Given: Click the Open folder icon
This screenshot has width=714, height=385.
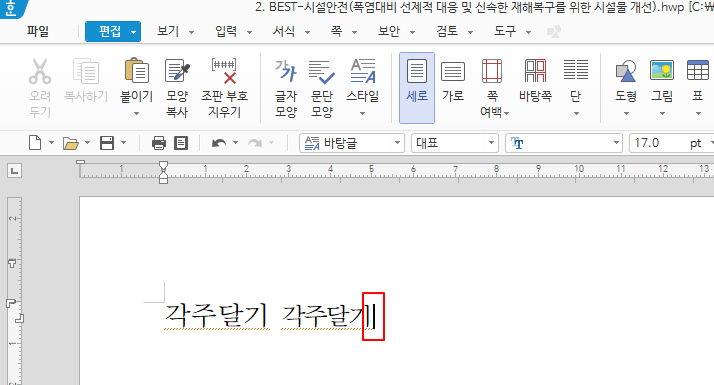Looking at the screenshot, I should click(71, 144).
